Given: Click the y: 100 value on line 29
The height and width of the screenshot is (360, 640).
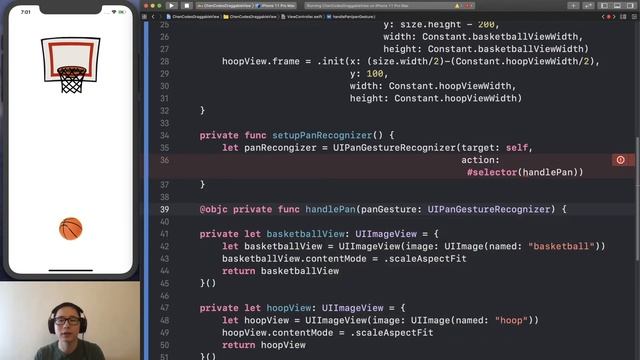Looking at the screenshot, I should pos(369,74).
